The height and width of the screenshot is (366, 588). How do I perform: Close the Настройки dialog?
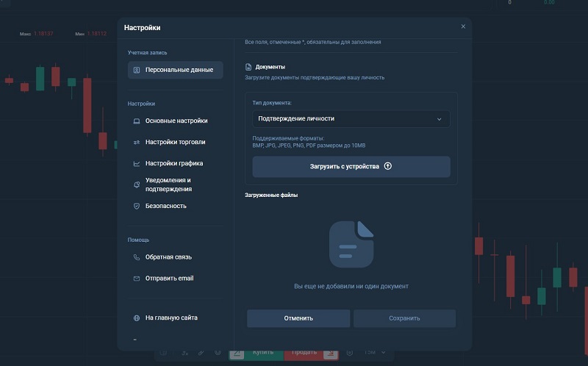click(463, 26)
